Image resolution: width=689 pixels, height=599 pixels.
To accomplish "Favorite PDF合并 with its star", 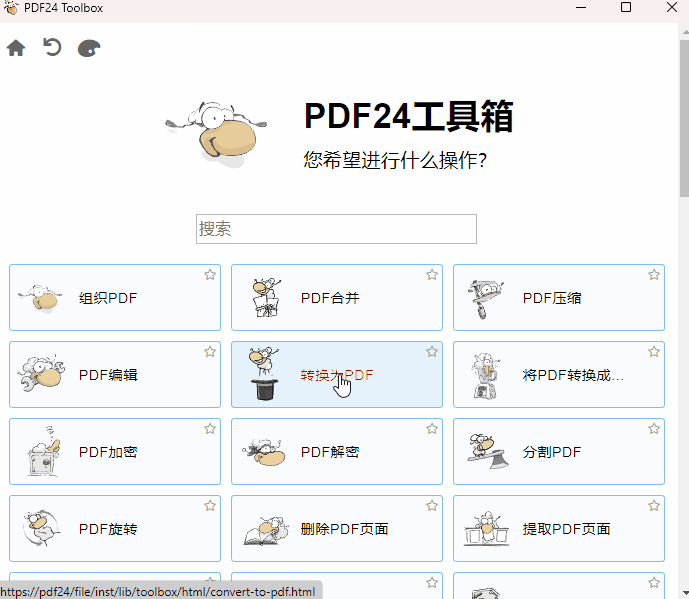I will pyautogui.click(x=432, y=275).
